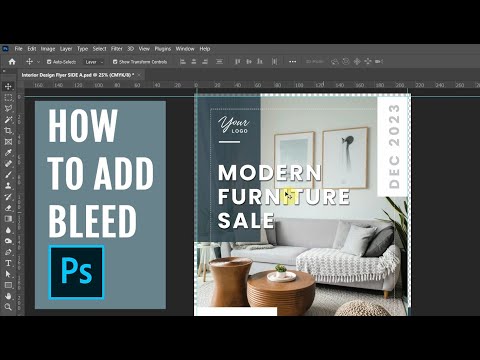Select the Magic Wand tool
The height and width of the screenshot is (360, 480).
click(8, 120)
